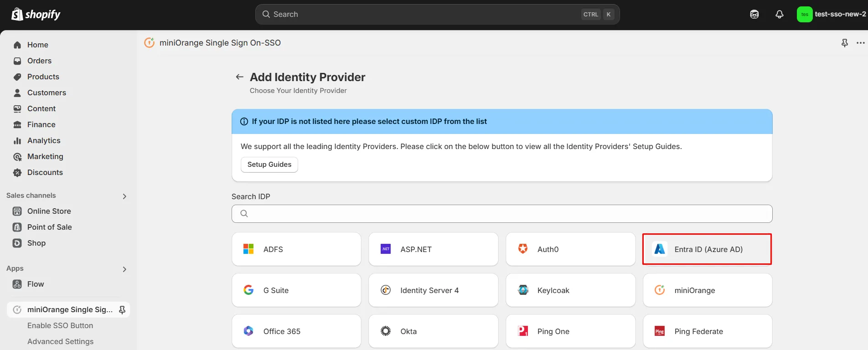The image size is (868, 350).
Task: Click the top Shopify search bar
Action: click(x=437, y=14)
